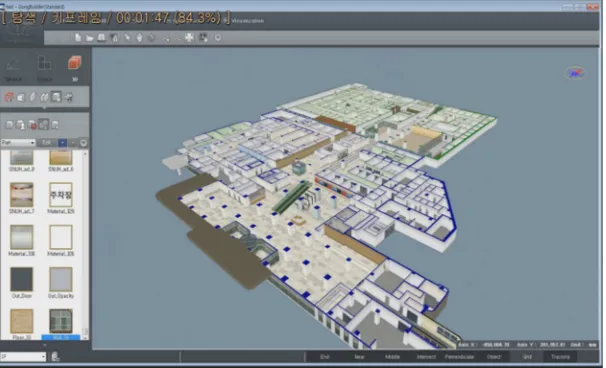Collapse the material panel using bottom chevron

[44, 345]
